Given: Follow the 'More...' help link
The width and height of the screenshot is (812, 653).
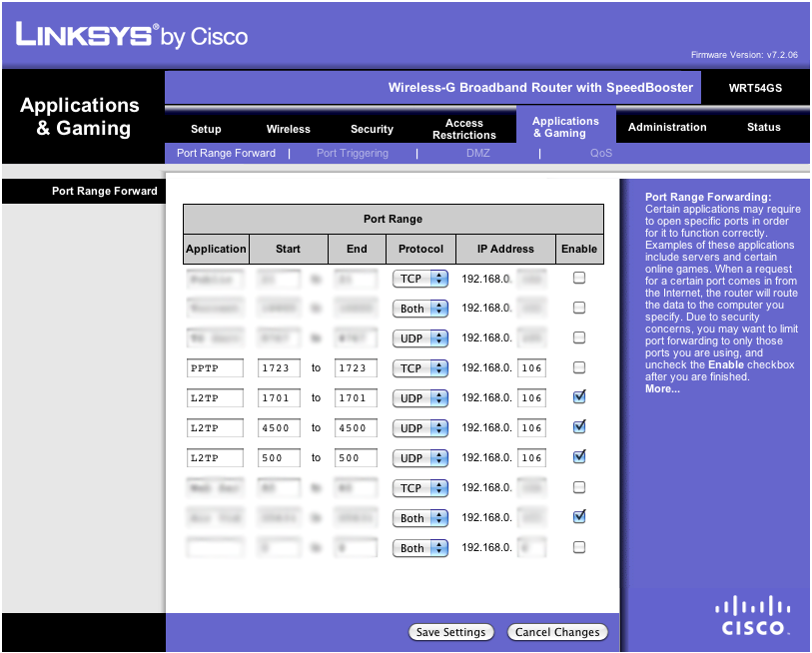Looking at the screenshot, I should [x=662, y=388].
